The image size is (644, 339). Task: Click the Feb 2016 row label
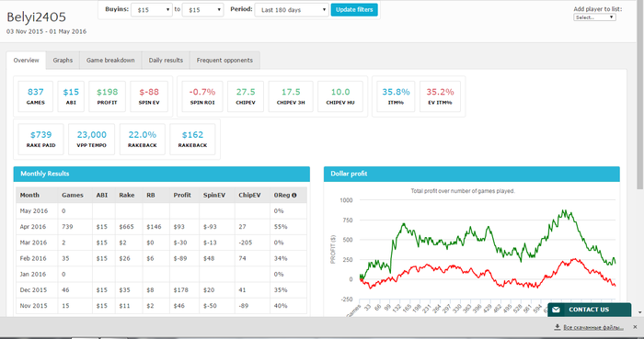click(x=33, y=259)
